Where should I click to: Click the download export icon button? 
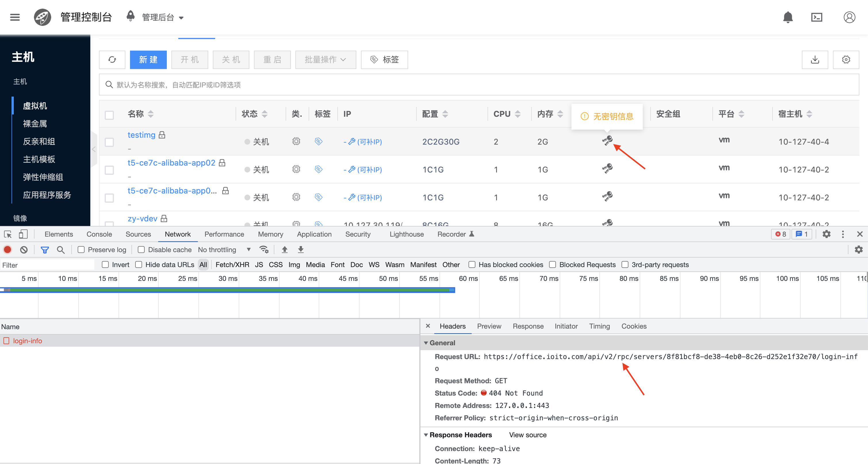815,60
